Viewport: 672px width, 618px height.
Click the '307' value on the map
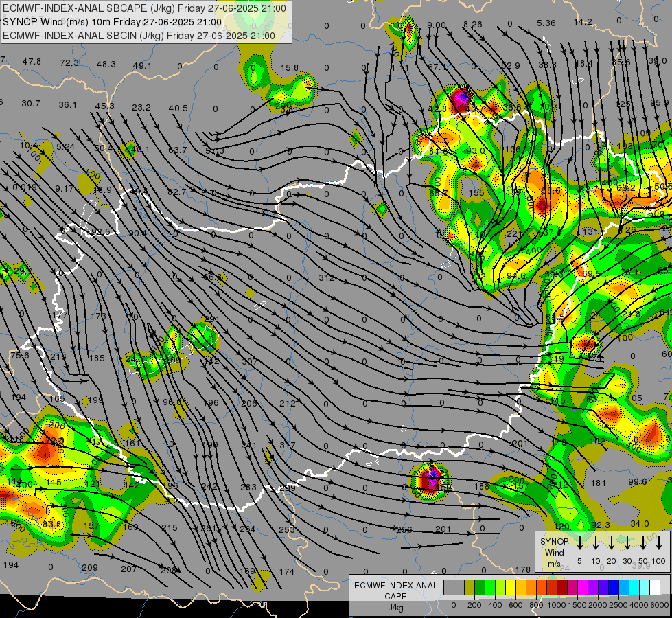(x=249, y=361)
